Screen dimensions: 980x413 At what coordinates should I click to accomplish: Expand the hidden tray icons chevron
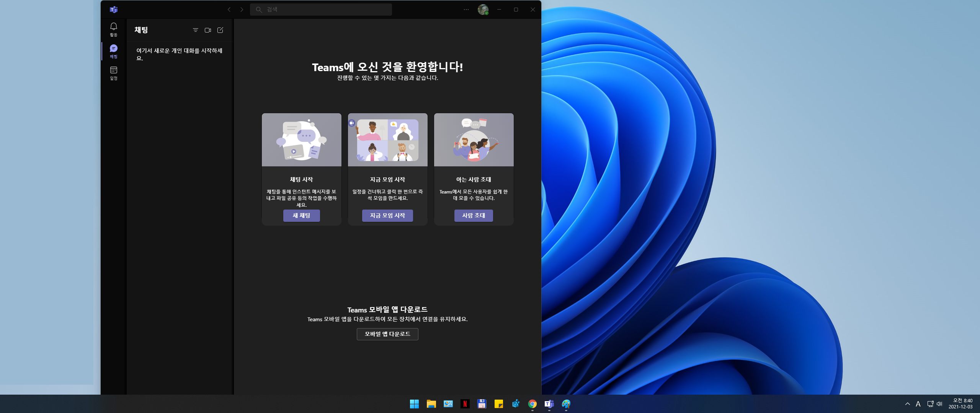(x=908, y=404)
